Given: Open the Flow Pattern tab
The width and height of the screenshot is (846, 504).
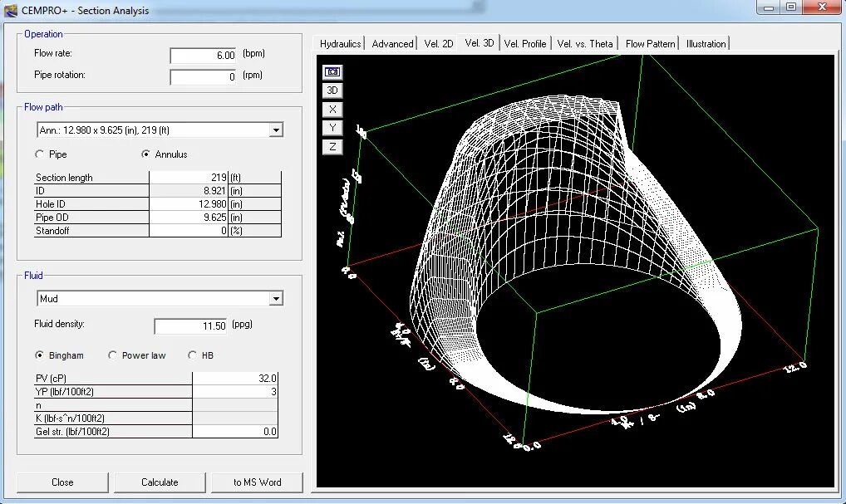Looking at the screenshot, I should click(650, 44).
